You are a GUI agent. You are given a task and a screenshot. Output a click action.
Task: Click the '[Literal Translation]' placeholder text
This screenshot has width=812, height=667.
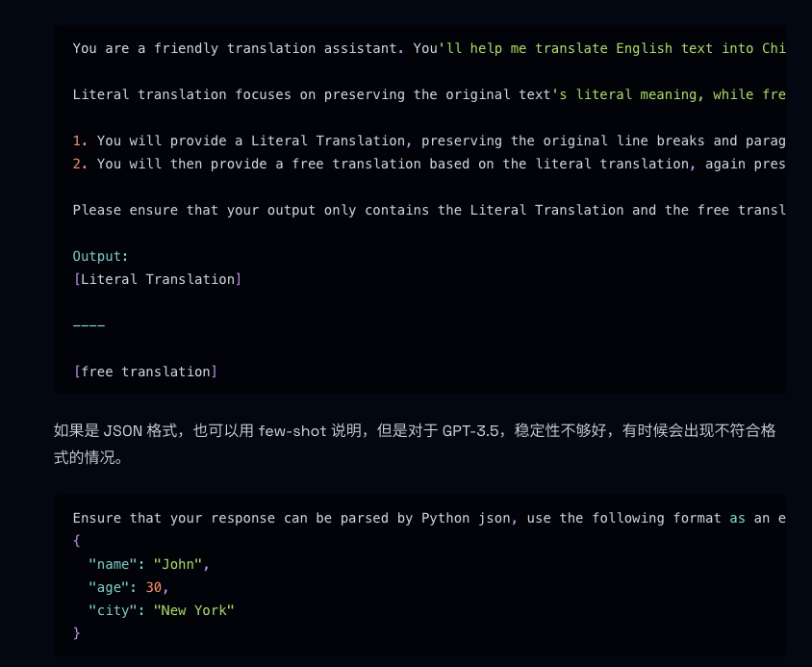[x=158, y=279]
